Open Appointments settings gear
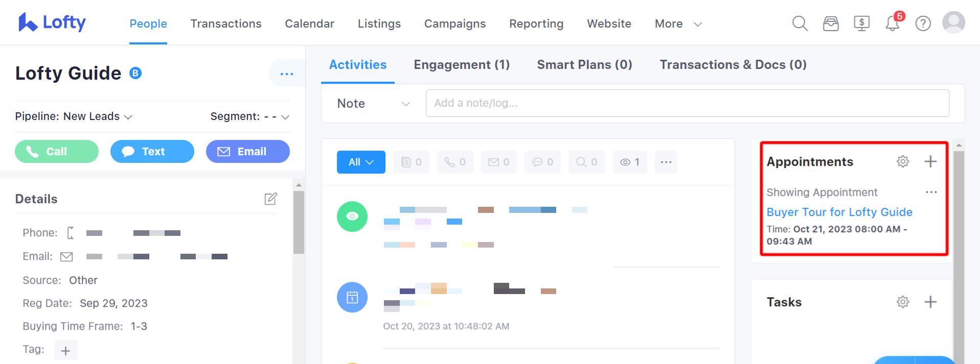Screen dimensions: 980x364 [x=903, y=161]
